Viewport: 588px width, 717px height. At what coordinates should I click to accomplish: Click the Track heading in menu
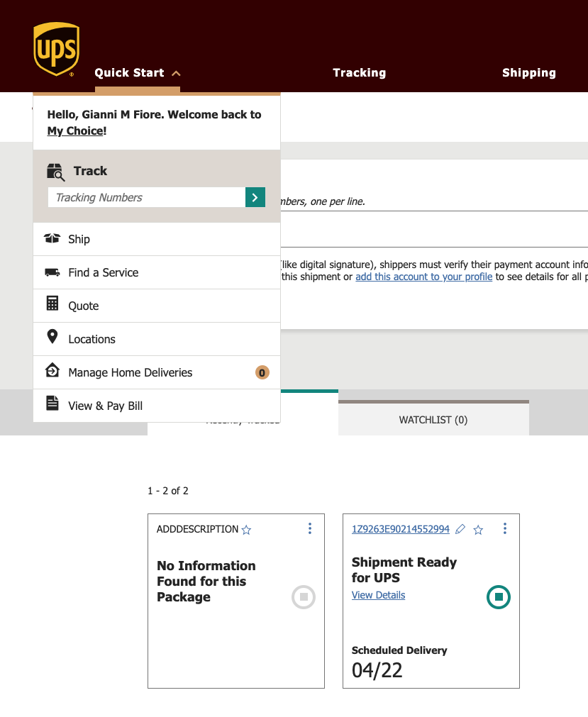tap(91, 171)
